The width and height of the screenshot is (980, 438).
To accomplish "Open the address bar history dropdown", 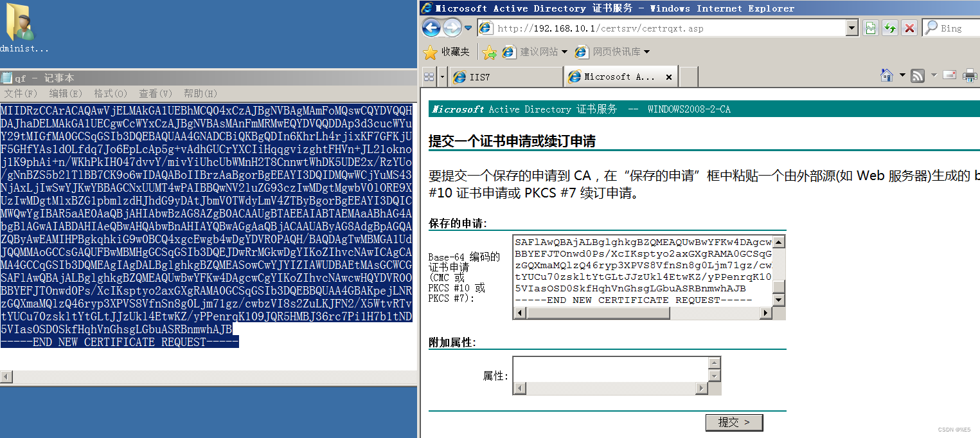I will point(853,28).
